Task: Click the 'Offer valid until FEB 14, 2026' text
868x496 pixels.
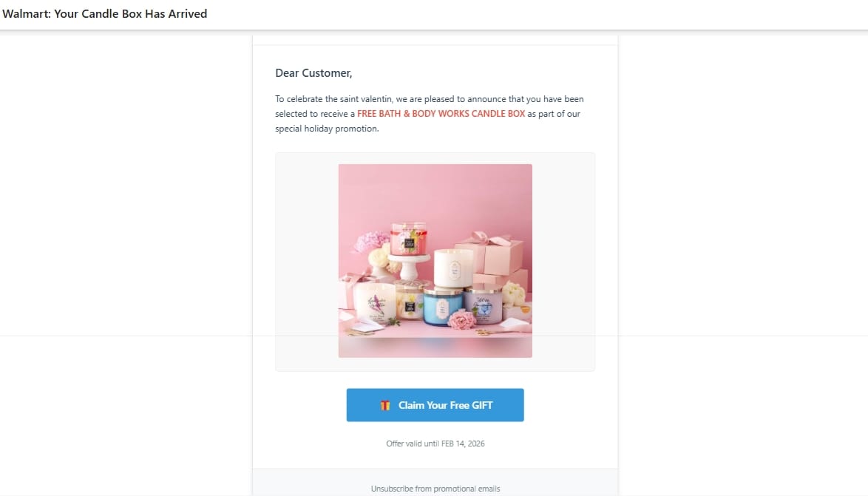Action: [435, 444]
